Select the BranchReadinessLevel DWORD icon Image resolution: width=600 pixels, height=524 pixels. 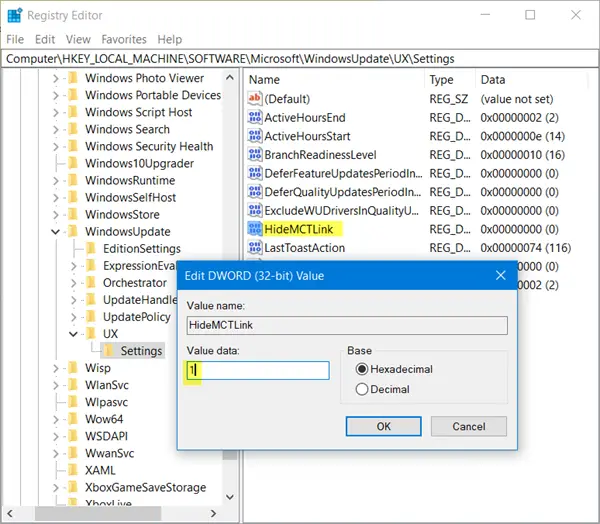tap(255, 155)
